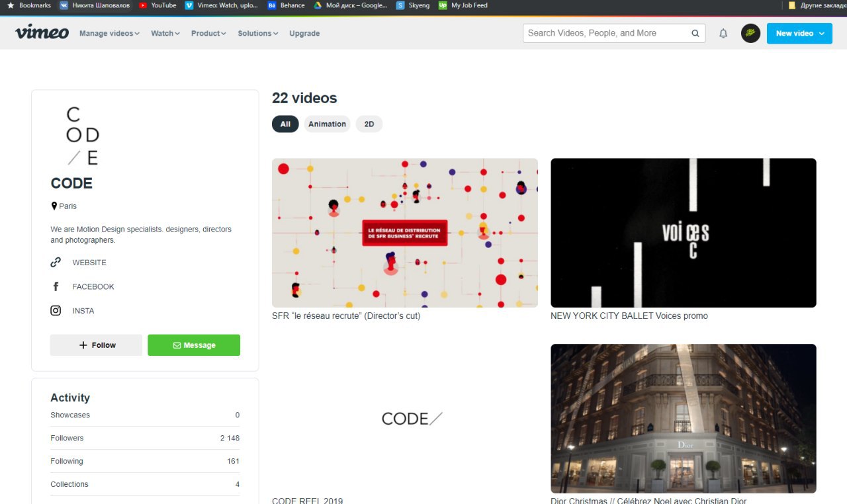Open the Vimeo: Watch, uplo... bookmark
This screenshot has height=504, width=847.
[222, 5]
